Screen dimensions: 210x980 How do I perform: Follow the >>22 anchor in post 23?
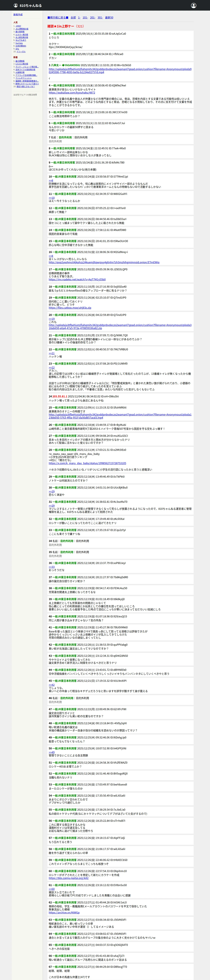[52, 367]
